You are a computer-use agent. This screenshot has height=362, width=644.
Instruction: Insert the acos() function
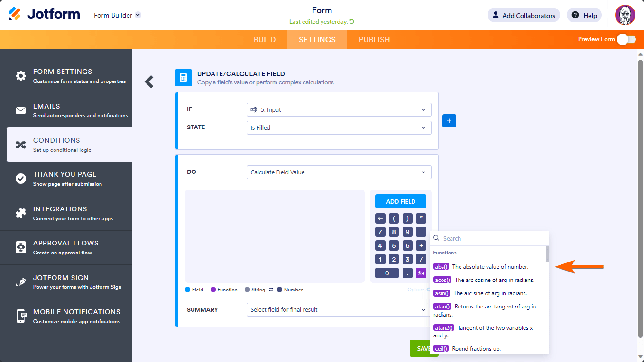442,280
